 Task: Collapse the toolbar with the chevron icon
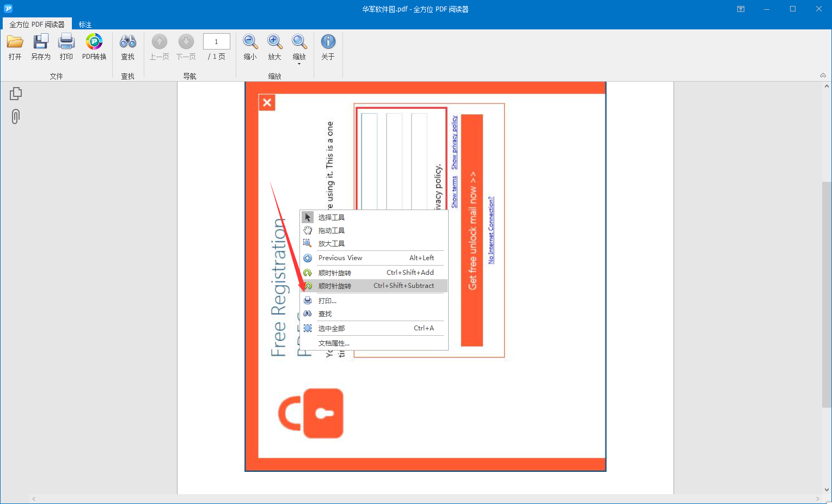click(x=822, y=75)
